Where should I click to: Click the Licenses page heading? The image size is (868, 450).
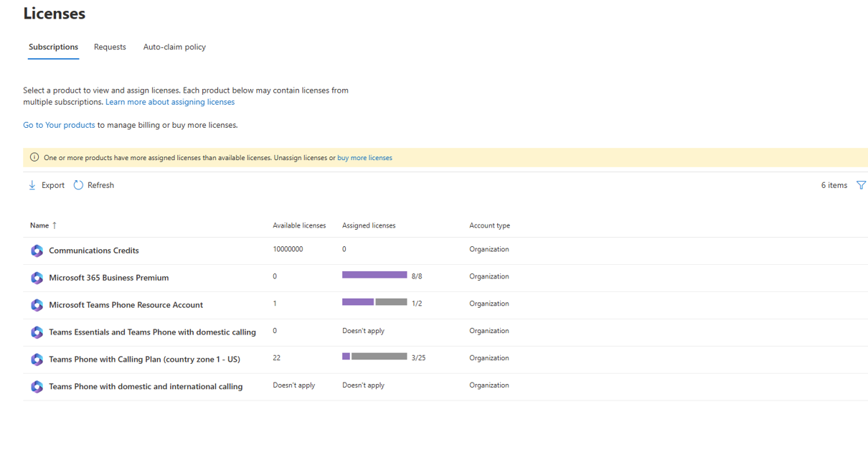click(x=55, y=14)
